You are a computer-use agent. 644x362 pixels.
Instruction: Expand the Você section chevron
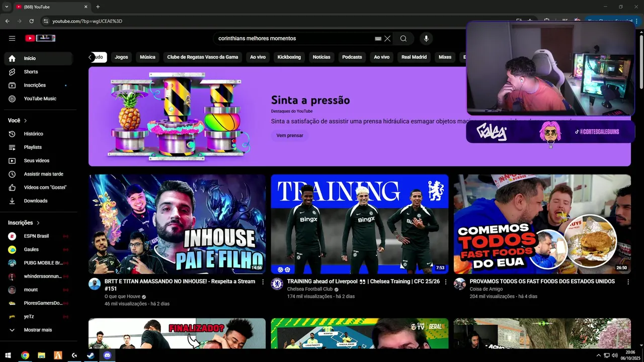(x=26, y=121)
